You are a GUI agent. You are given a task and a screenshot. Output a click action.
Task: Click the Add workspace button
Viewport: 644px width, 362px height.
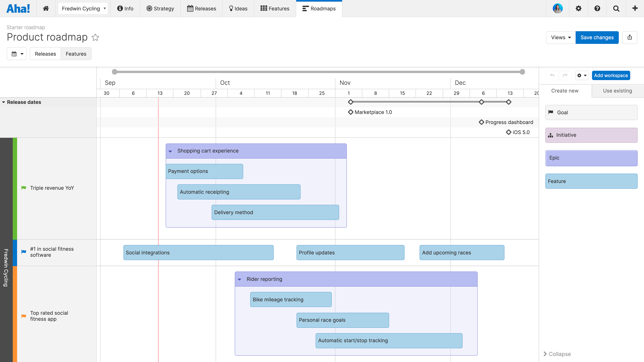click(611, 75)
